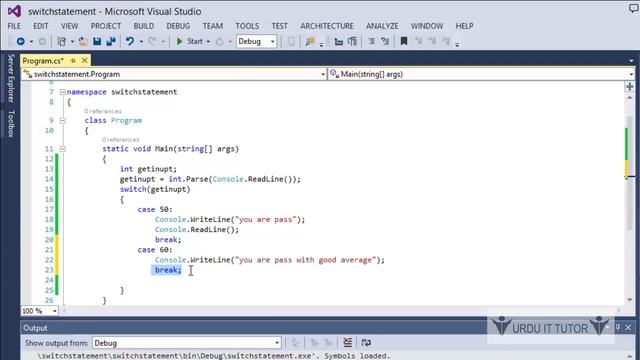Close the Program.cs tab
The width and height of the screenshot is (640, 360).
pos(84,60)
